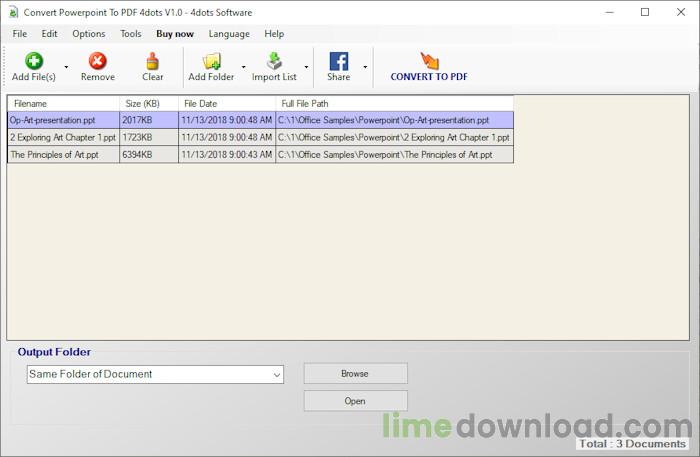The height and width of the screenshot is (457, 700).
Task: Open the File menu
Action: click(x=20, y=34)
